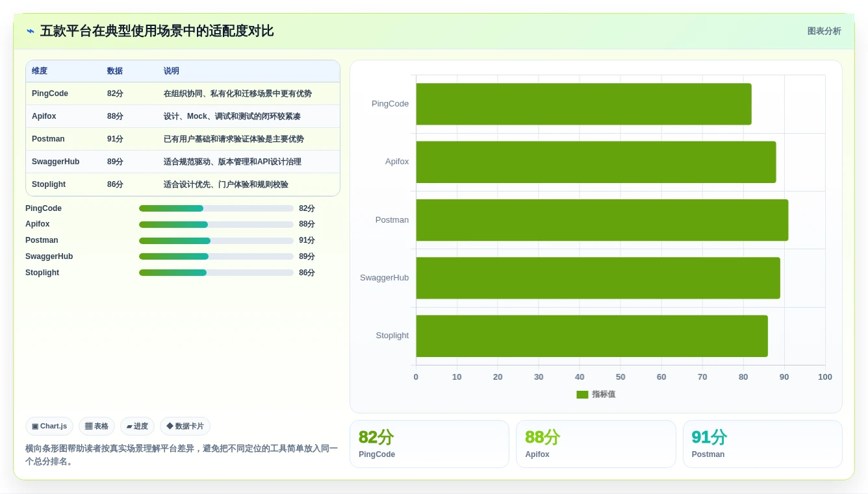This screenshot has height=494, width=868.
Task: Open the 82分 PingCode data card
Action: pos(429,444)
